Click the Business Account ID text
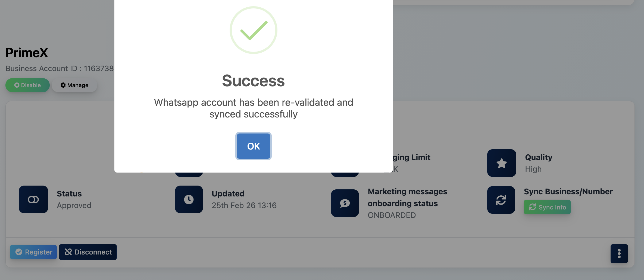644x280 pixels. (x=60, y=68)
